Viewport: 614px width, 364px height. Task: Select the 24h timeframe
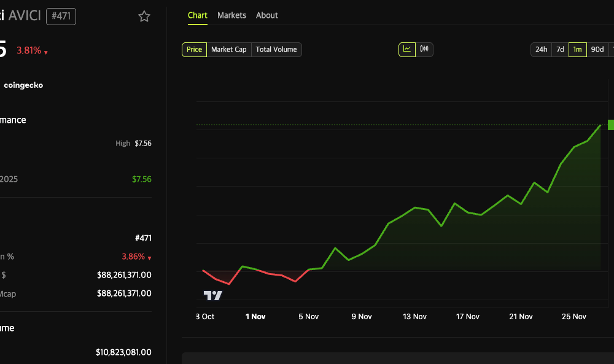coord(541,49)
